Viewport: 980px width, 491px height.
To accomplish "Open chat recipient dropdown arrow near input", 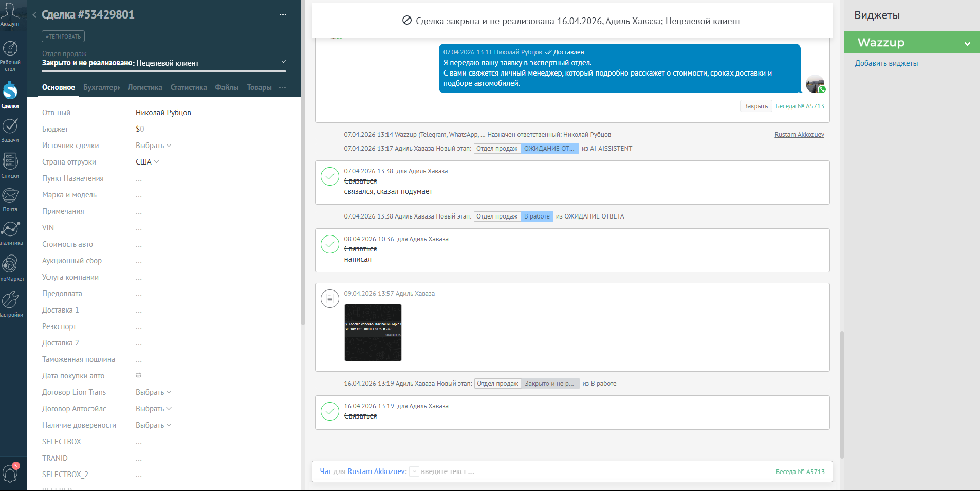I will [x=414, y=471].
